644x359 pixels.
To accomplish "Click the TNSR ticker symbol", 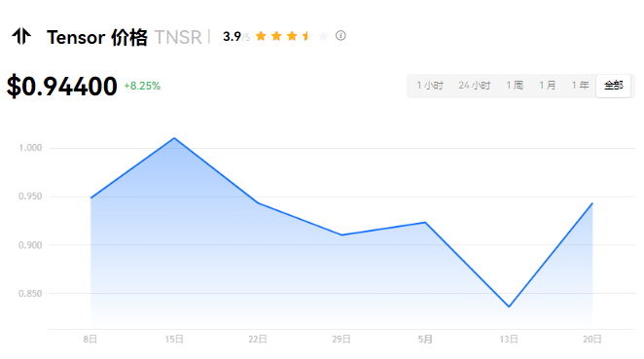I will [x=178, y=37].
